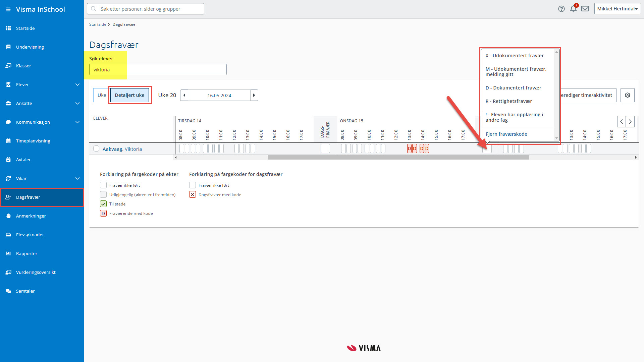644x362 pixels.
Task: Click the next days chevron button
Action: click(630, 122)
